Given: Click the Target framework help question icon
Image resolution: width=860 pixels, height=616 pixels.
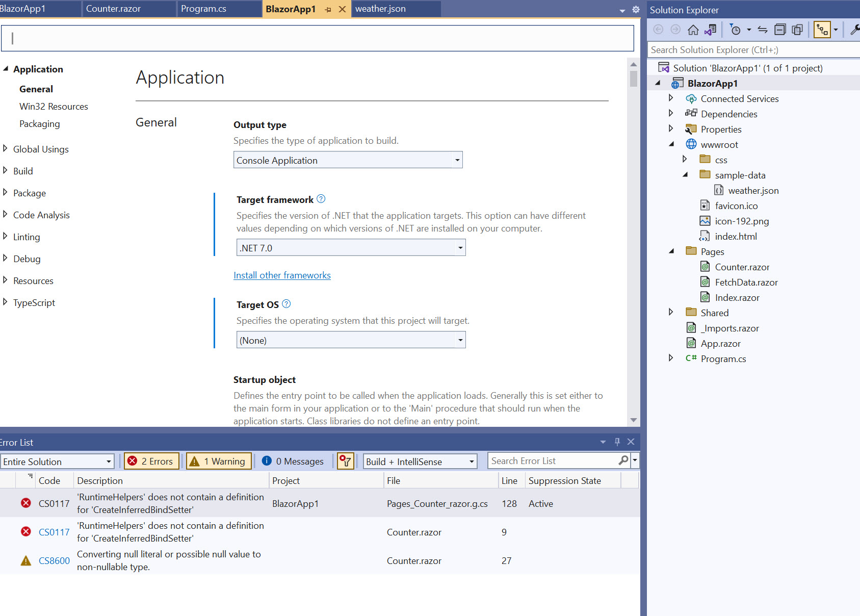Looking at the screenshot, I should 321,199.
